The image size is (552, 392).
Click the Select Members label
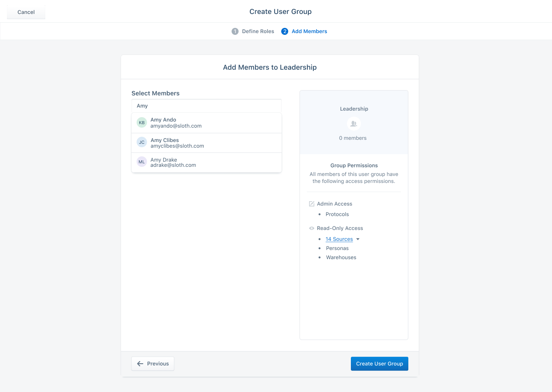point(155,93)
